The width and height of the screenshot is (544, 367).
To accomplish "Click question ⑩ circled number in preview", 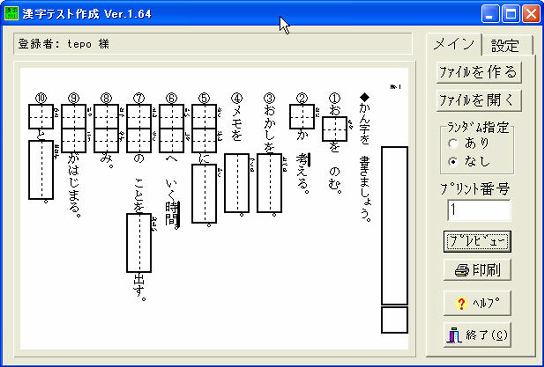I will pos(41,99).
